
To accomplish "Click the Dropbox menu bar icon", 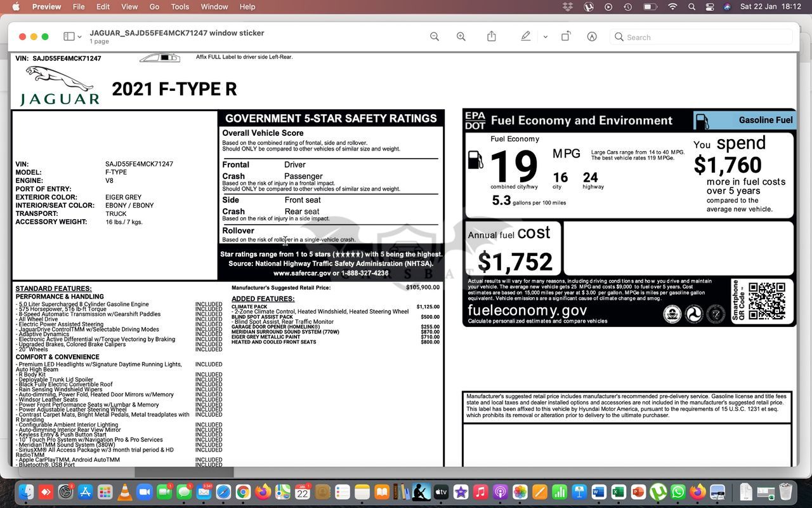I will 568,6.
